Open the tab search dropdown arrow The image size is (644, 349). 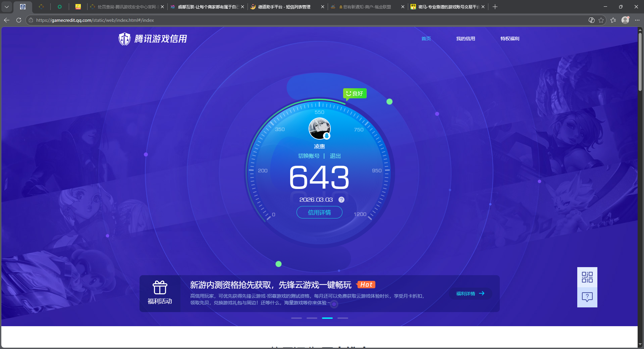(x=7, y=7)
